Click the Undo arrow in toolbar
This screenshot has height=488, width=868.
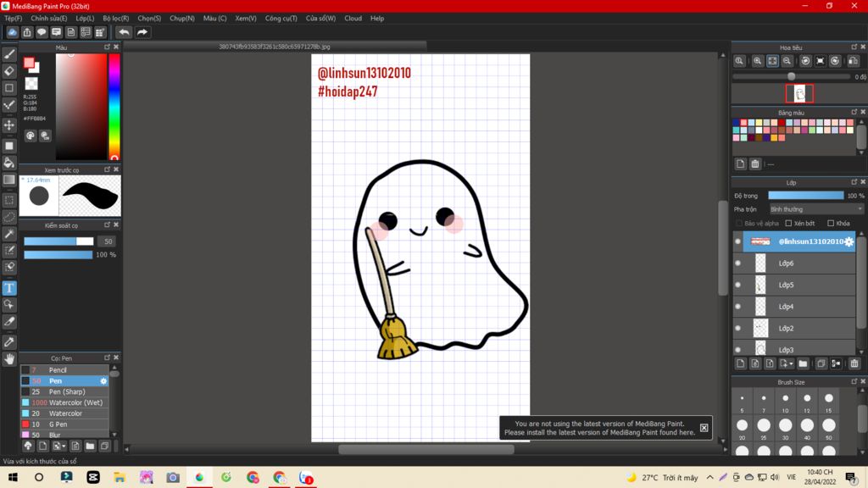124,32
